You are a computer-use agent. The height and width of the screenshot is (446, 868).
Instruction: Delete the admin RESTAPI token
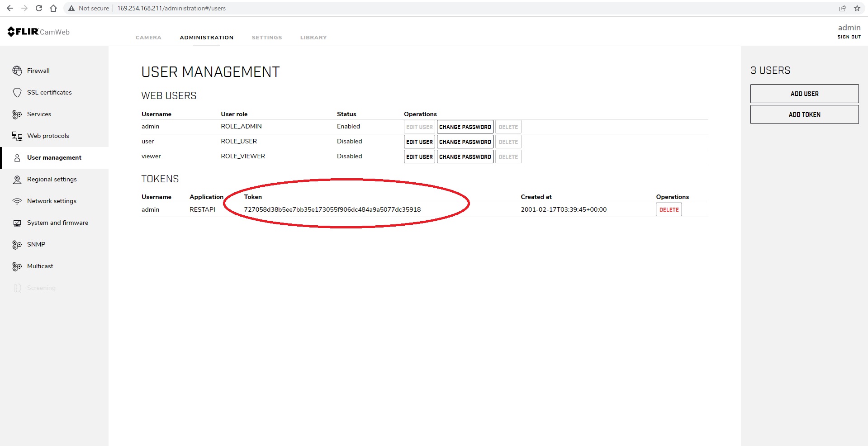tap(669, 209)
